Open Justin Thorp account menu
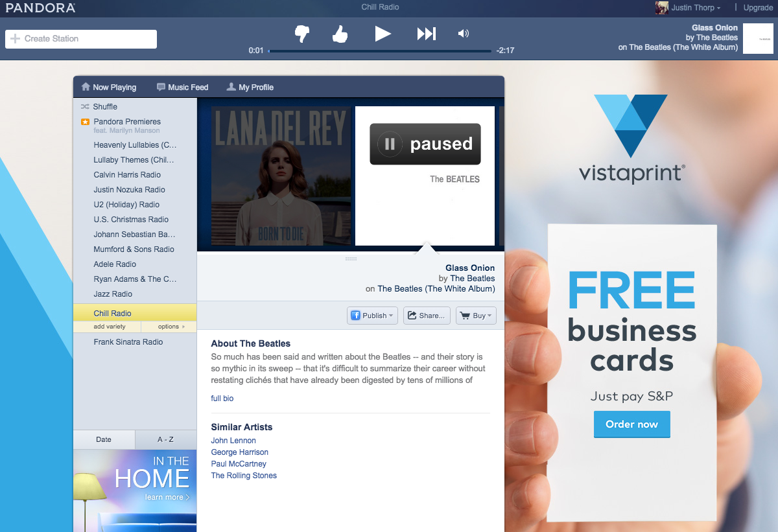778x532 pixels. click(688, 8)
